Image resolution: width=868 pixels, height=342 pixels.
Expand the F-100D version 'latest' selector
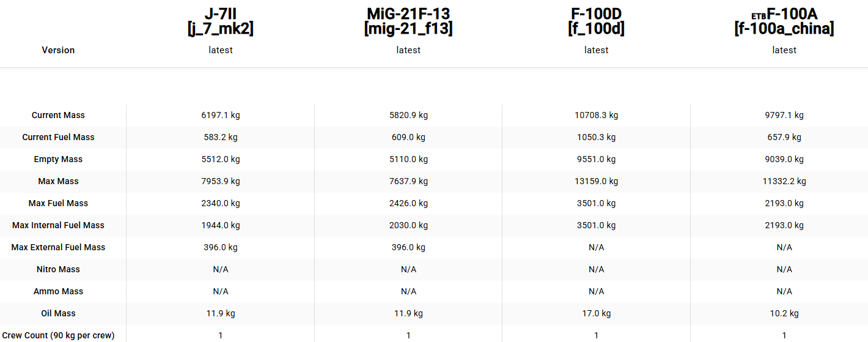[596, 50]
